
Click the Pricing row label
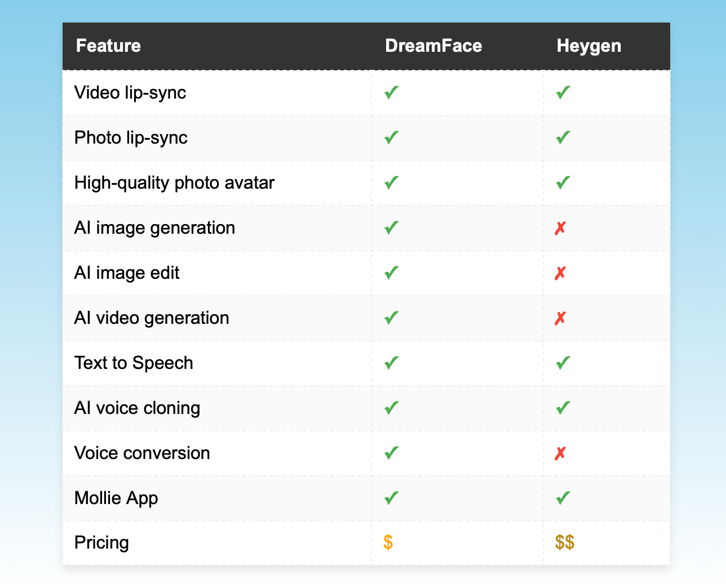pos(101,542)
